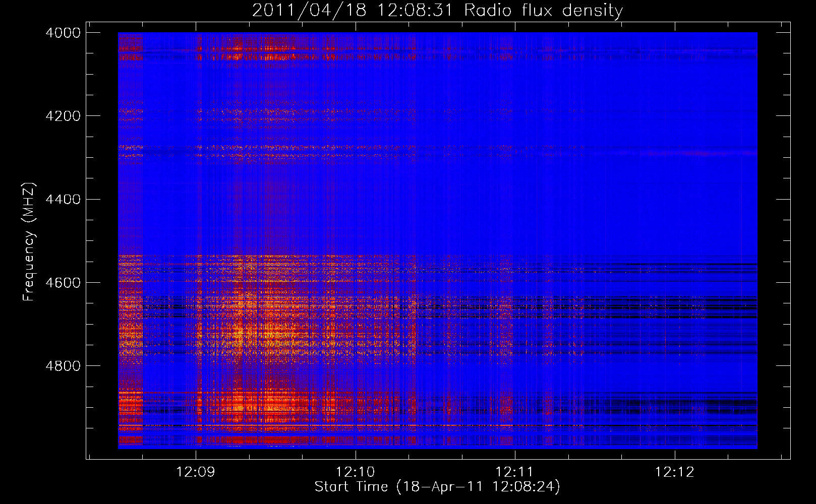Click the 4800 frequency axis label
The height and width of the screenshot is (504, 816).
63,365
